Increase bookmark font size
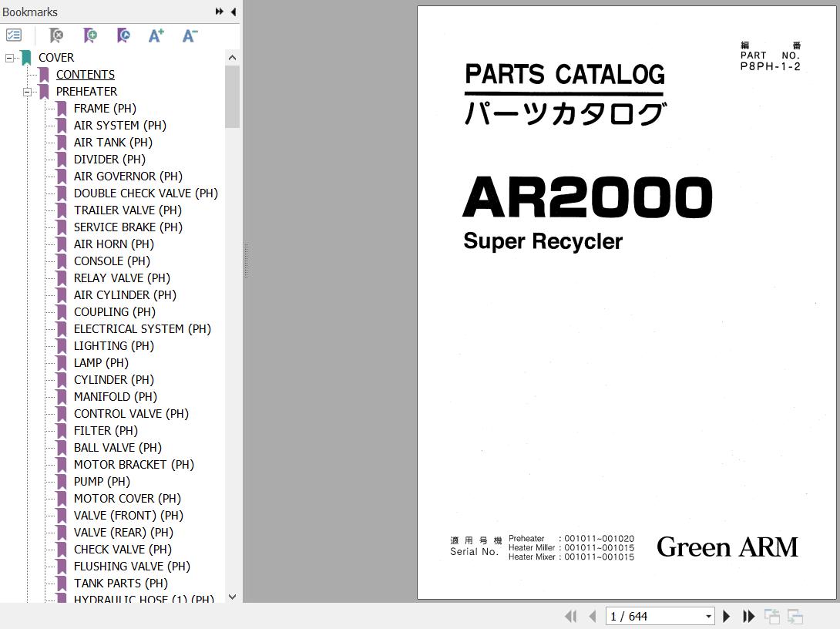840x629 pixels. pos(156,35)
